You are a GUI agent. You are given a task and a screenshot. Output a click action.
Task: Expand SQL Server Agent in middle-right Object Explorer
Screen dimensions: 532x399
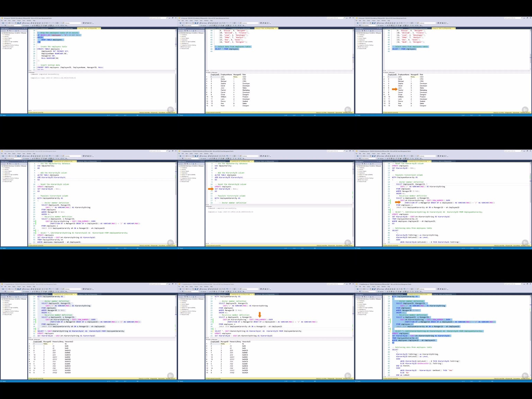pyautogui.click(x=357, y=180)
